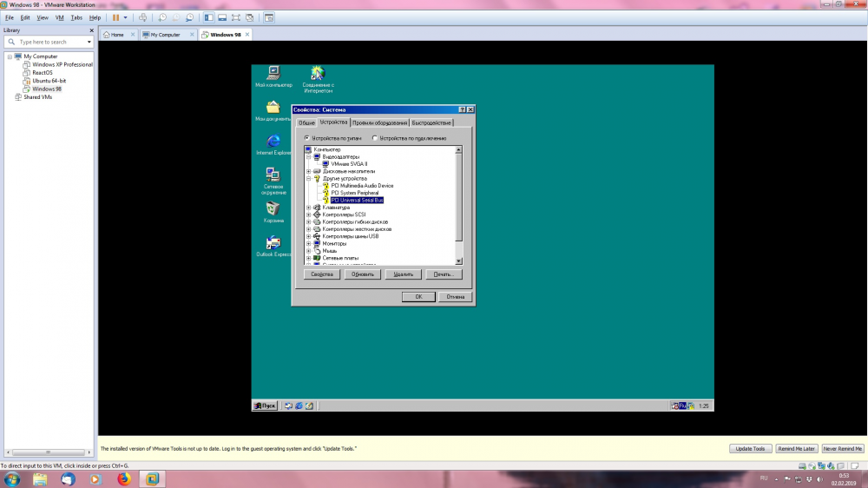Select VMware SVGA II device

349,164
